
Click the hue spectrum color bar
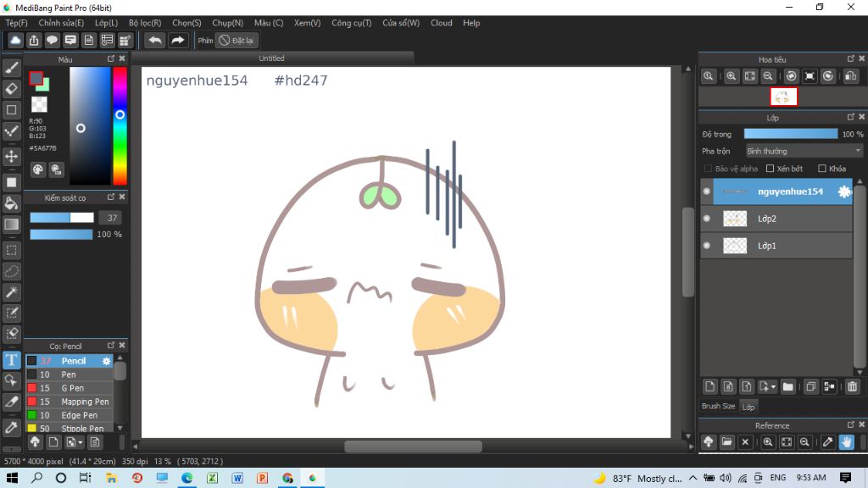pyautogui.click(x=120, y=125)
